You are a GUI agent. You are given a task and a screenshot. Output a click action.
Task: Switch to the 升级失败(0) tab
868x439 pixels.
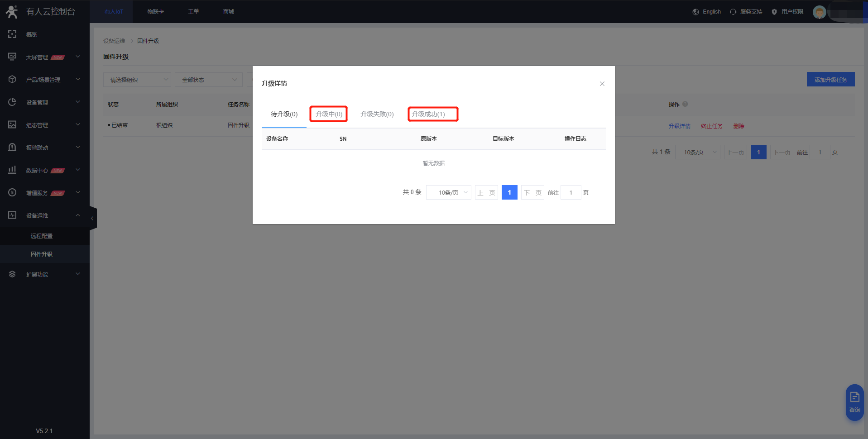pyautogui.click(x=377, y=114)
